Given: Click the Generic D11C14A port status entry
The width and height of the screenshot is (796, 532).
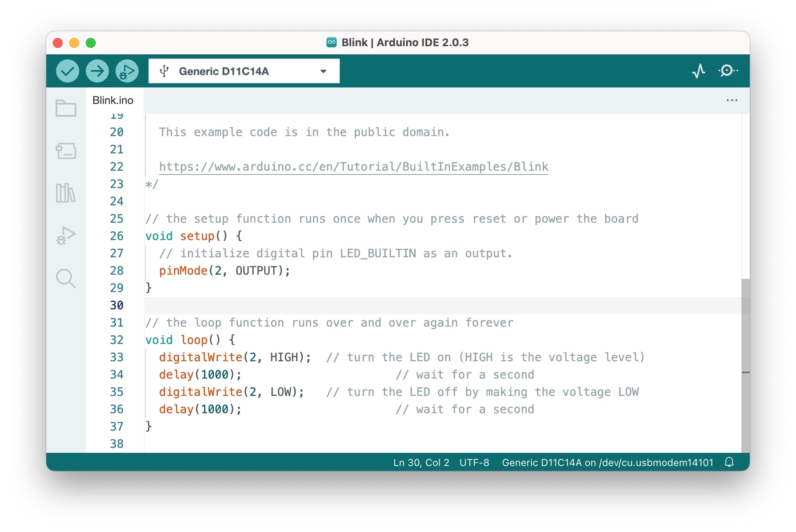Looking at the screenshot, I should (608, 462).
